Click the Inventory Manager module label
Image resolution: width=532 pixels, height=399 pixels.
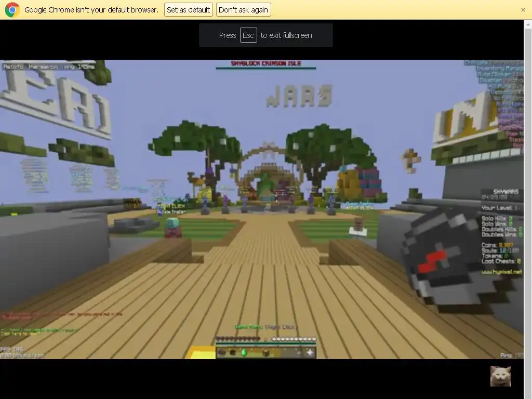pos(499,69)
